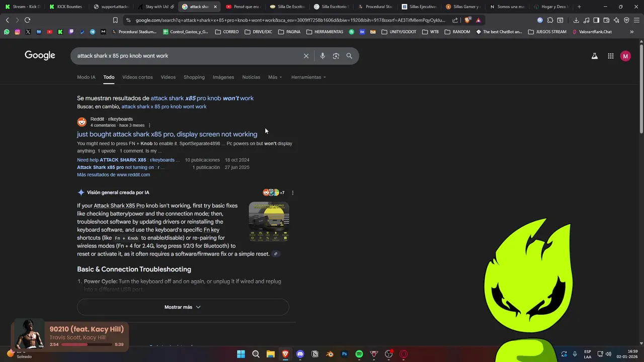This screenshot has width=644, height=362.
Task: Open Discord from taskbar
Action: pos(300,354)
